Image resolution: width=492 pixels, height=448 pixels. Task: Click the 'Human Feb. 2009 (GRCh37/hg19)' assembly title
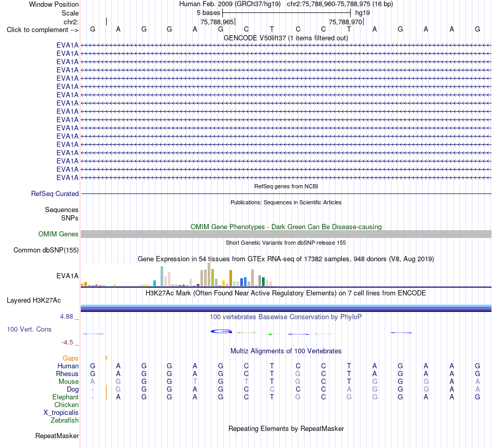click(231, 4)
